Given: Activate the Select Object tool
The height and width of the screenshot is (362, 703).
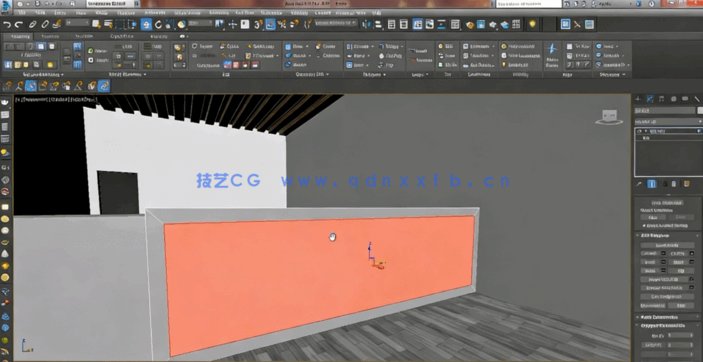Looking at the screenshot, I should (96, 24).
